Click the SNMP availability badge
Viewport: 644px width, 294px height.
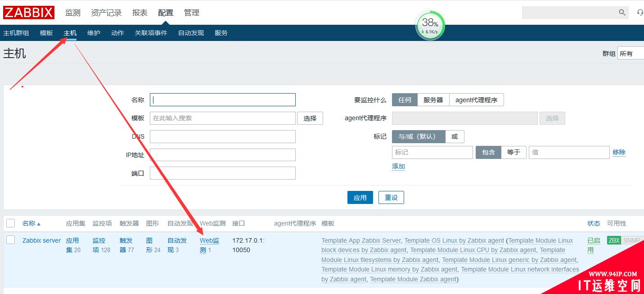pos(631,240)
